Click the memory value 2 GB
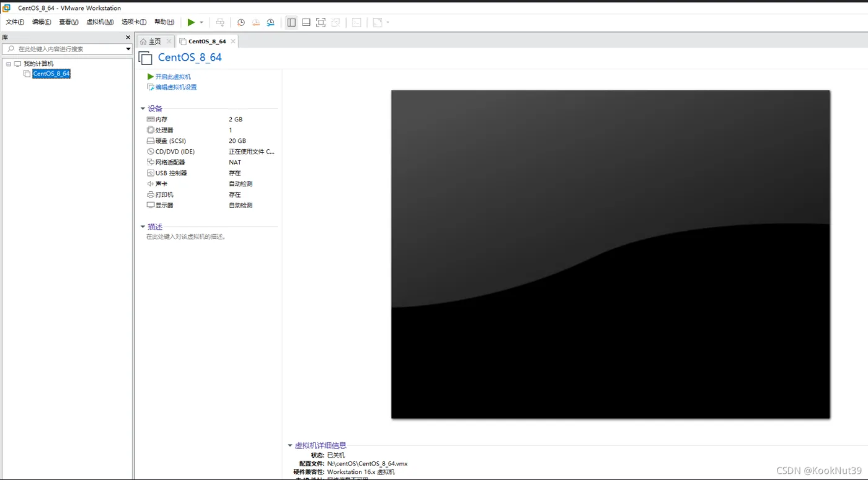 236,119
